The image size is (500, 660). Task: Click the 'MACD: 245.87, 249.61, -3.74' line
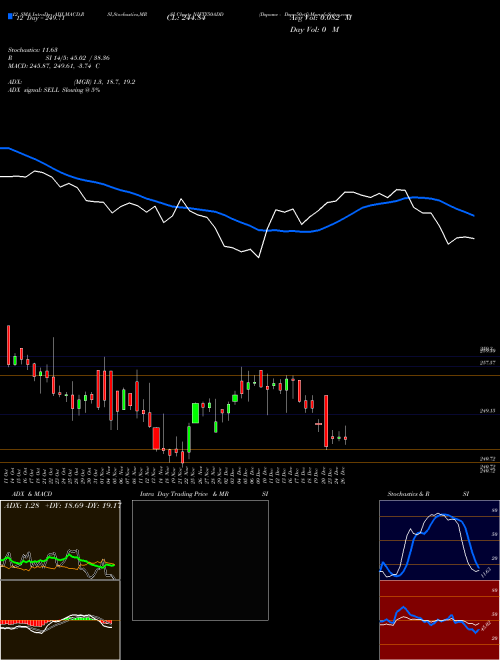(x=53, y=66)
